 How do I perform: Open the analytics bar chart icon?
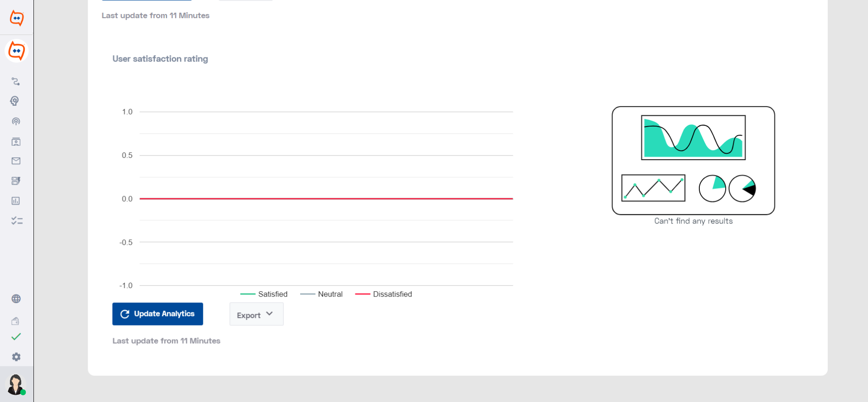[x=16, y=201]
